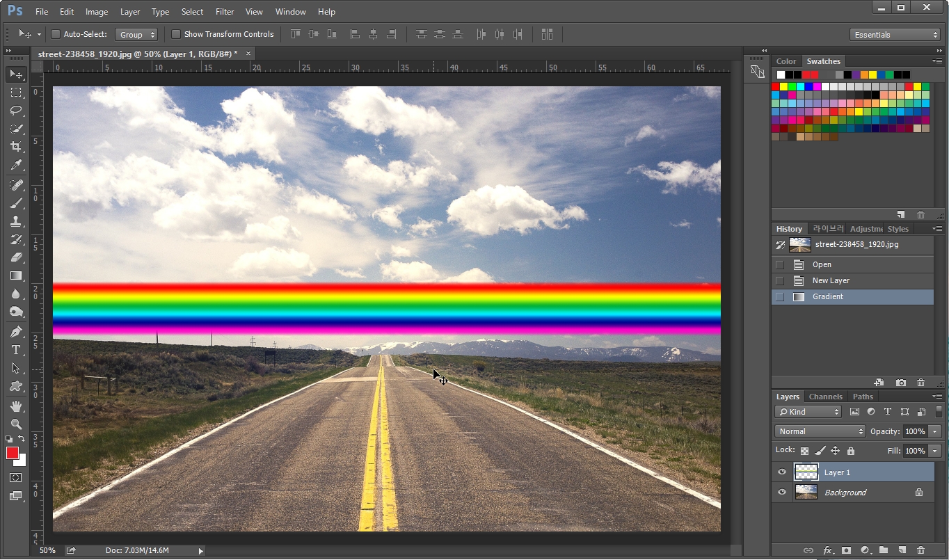Open the Layers panel flyout menu
949x560 pixels.
(x=938, y=397)
